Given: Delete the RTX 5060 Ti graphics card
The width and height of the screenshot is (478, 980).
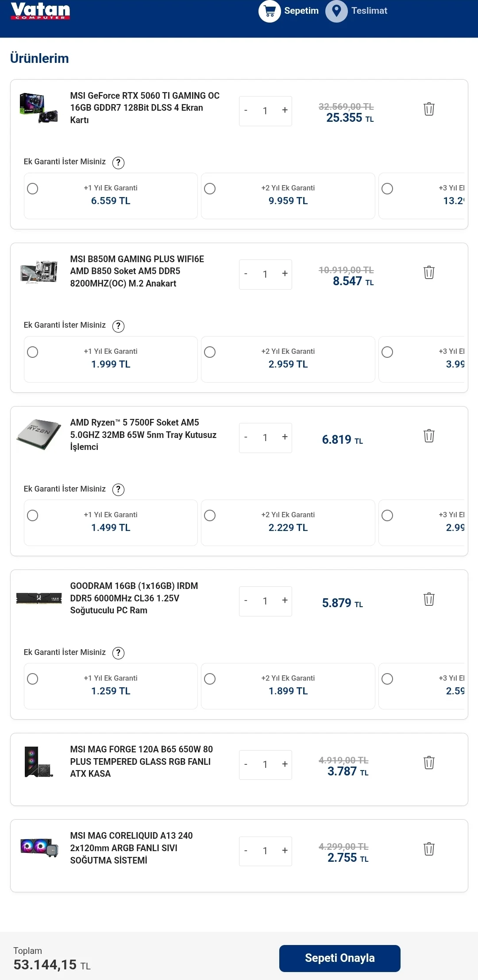Looking at the screenshot, I should (x=429, y=109).
